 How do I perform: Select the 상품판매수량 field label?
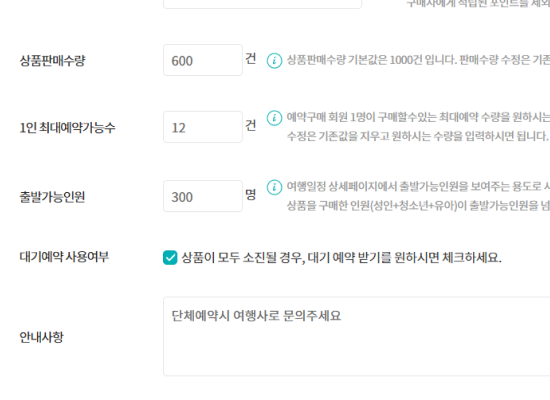(52, 61)
